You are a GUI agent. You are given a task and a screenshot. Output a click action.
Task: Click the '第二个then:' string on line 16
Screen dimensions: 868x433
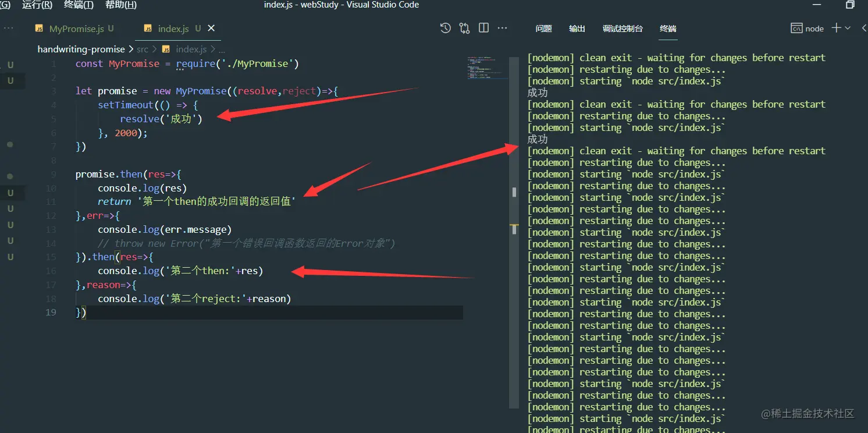[200, 271]
